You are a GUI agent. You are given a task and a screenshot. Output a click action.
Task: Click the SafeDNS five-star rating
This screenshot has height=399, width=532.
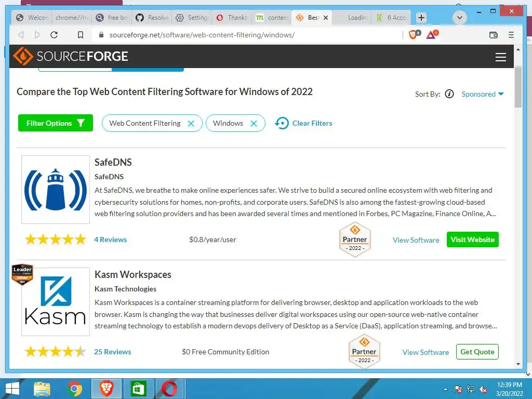point(55,240)
